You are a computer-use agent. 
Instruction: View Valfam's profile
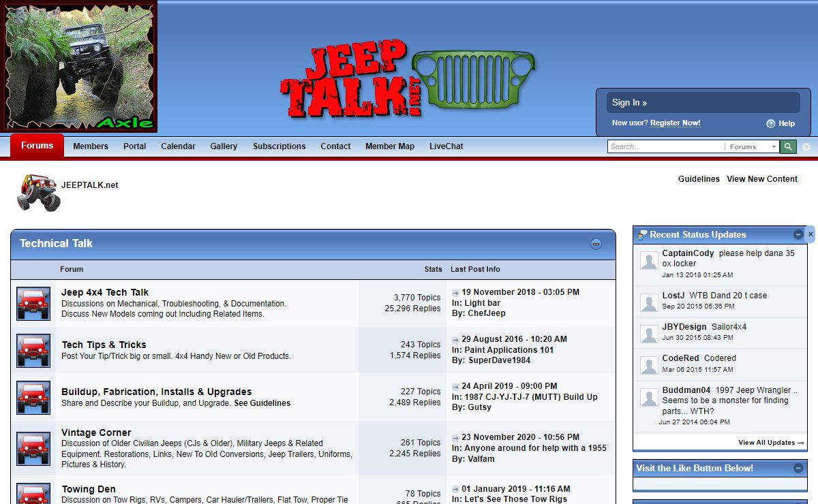coord(481,459)
